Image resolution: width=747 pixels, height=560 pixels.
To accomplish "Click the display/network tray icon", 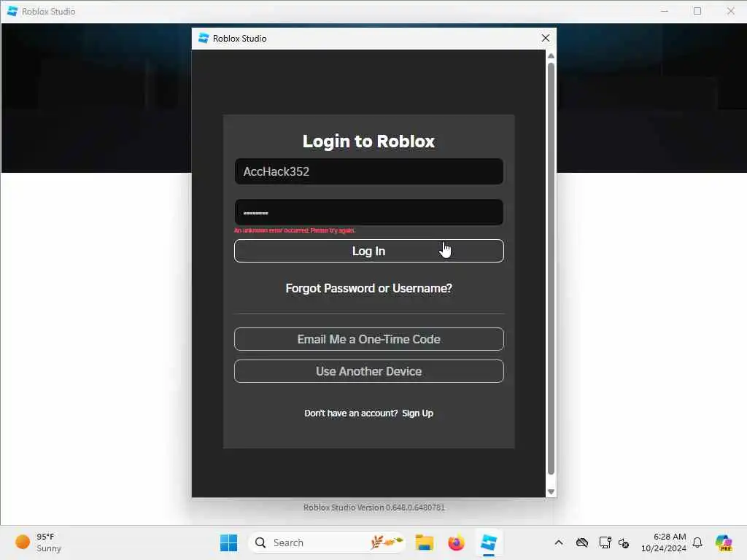I will click(605, 542).
